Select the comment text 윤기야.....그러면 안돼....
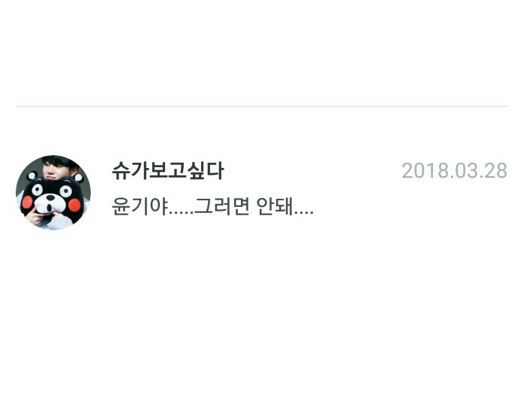The height and width of the screenshot is (399, 532). pos(212,206)
